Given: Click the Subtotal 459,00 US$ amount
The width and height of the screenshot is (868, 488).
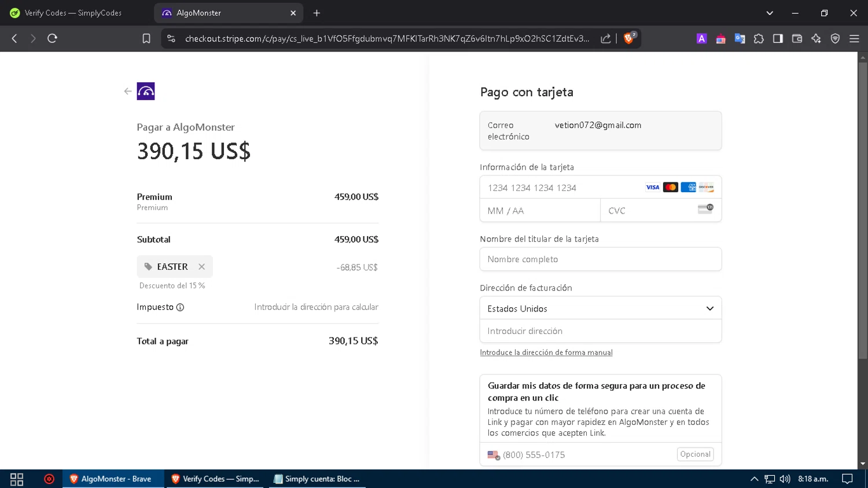Looking at the screenshot, I should (x=356, y=240).
